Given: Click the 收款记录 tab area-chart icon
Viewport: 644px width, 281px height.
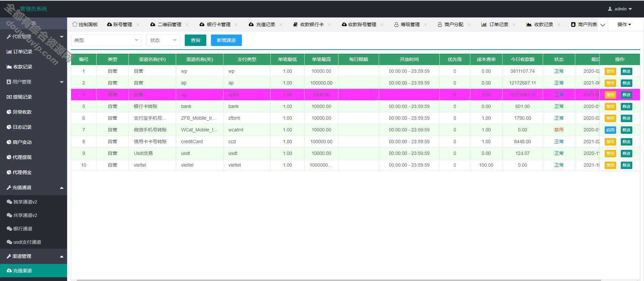Looking at the screenshot, I should 529,24.
